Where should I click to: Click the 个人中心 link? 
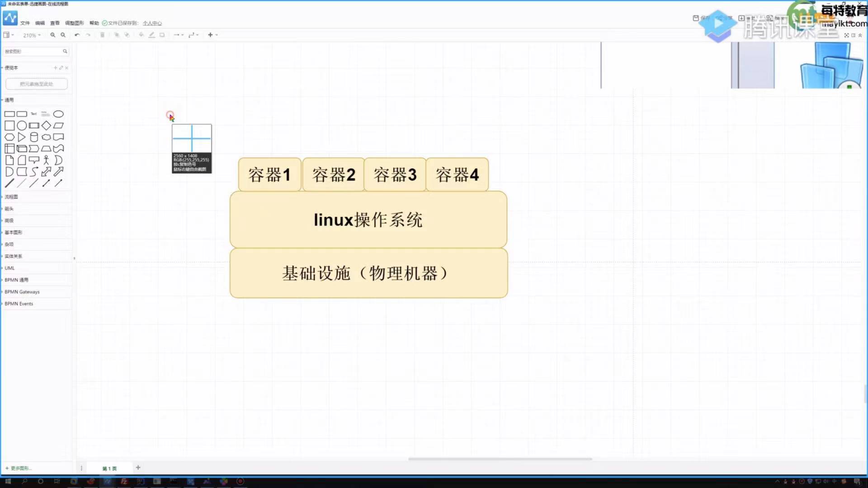tap(152, 23)
